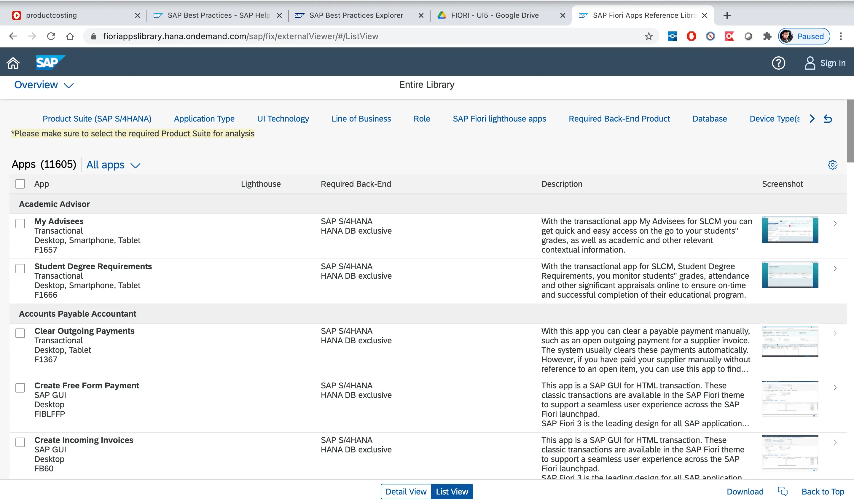This screenshot has height=504, width=854.
Task: Open Required Back-End Product filter
Action: [619, 119]
